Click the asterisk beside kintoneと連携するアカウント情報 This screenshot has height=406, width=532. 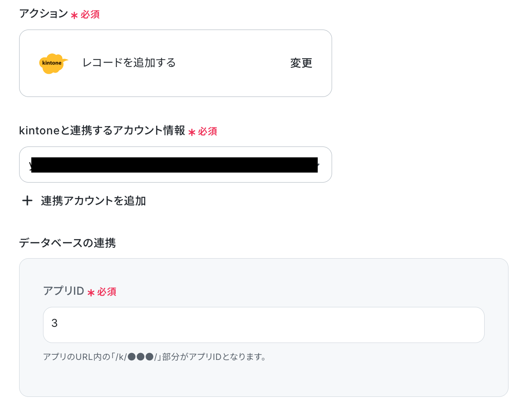192,132
